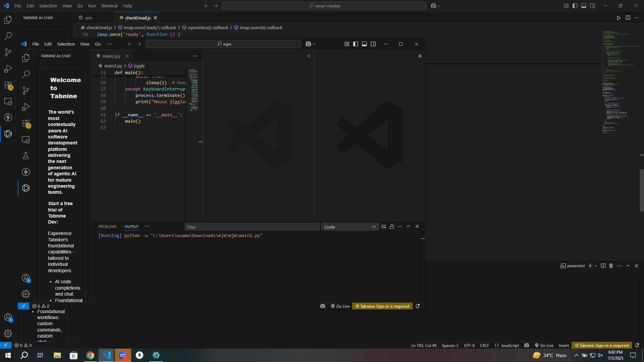Click Spaces: 2 indentation in status bar
This screenshot has width=644, height=362.
pos(450,345)
